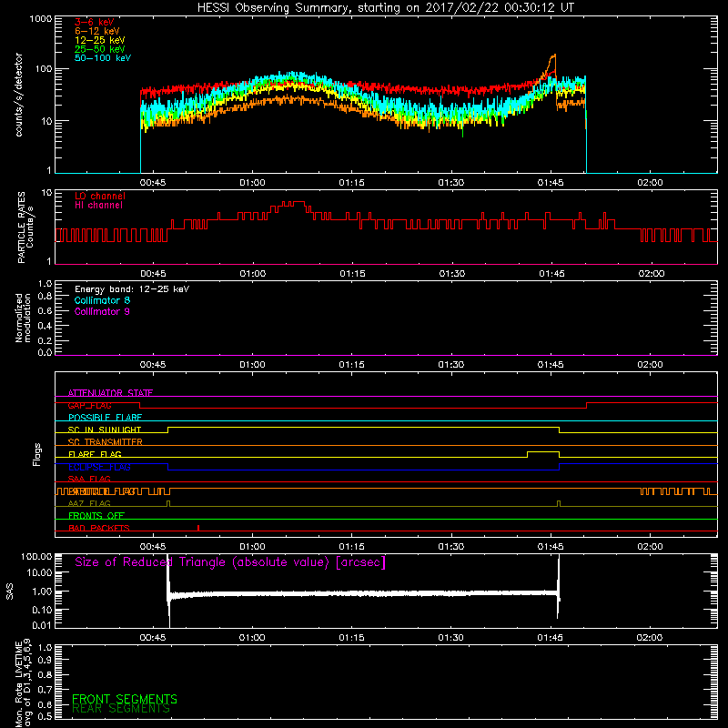
Task: Select the 6-12 keV legend label
Action: tap(96, 31)
